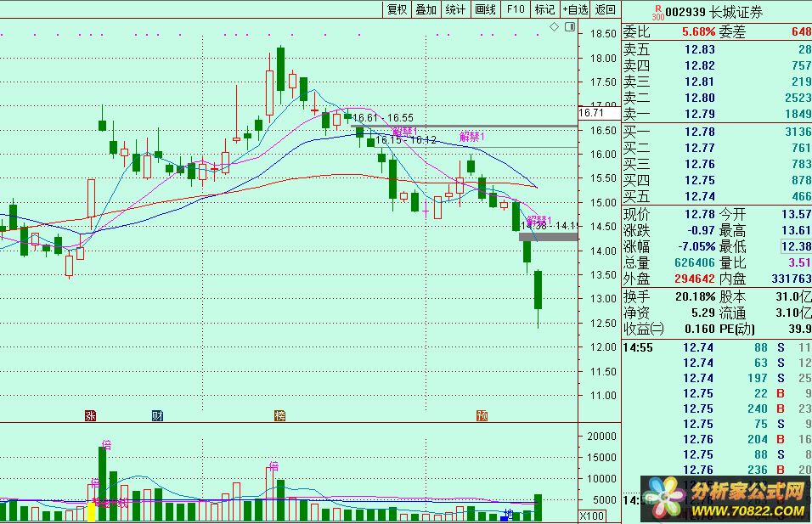The image size is (812, 524).
Task: Click the 16.15 - 16.12 gap annotation
Action: [x=405, y=140]
